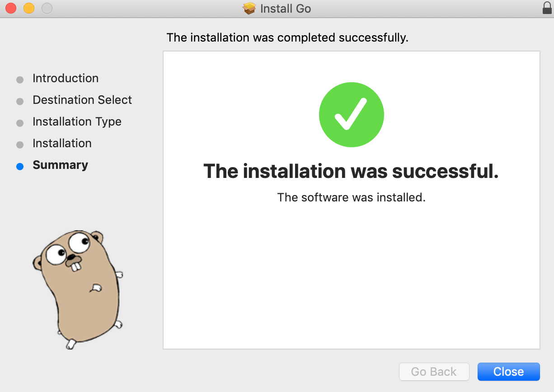Screen dimensions: 554x392
Task: Minimize the installer with the yellow button
Action: (x=29, y=8)
